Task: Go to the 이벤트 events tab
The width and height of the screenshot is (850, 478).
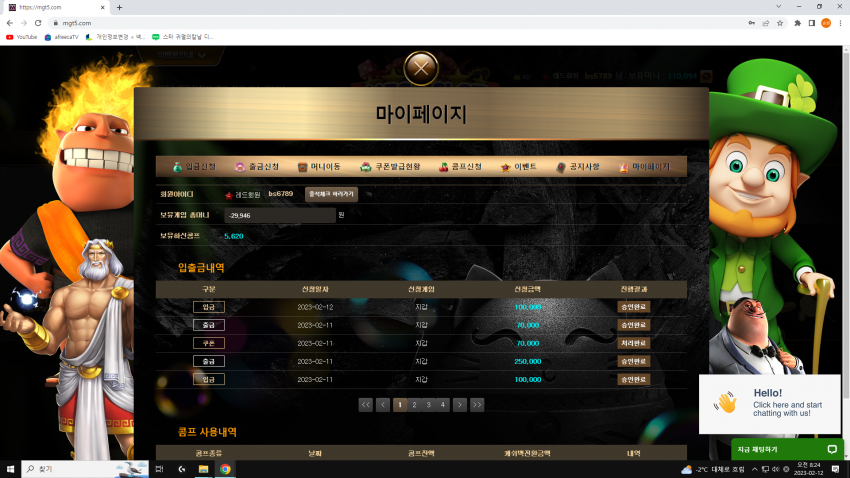Action: [x=519, y=167]
